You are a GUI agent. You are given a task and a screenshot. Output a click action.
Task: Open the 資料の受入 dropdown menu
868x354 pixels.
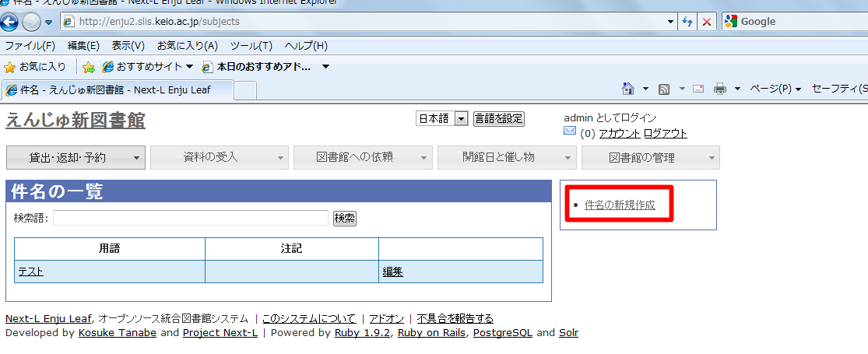(x=219, y=157)
